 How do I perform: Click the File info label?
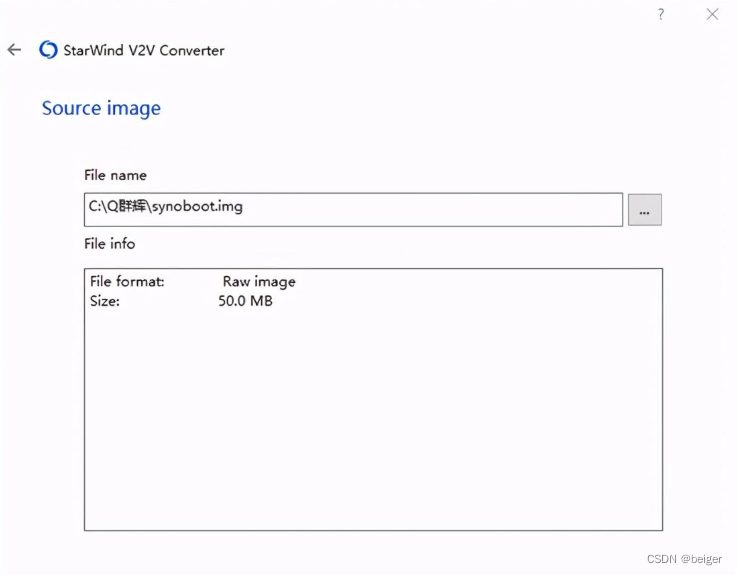pos(109,243)
